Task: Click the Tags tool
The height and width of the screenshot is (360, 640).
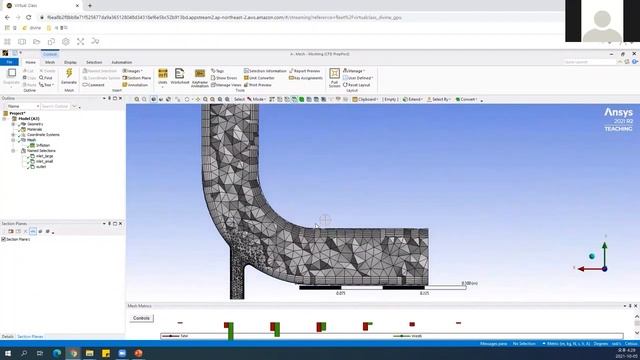Action: (218, 71)
